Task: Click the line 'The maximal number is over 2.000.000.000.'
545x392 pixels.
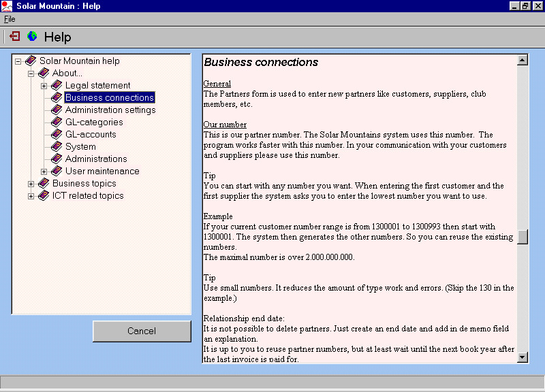Action: (x=279, y=257)
